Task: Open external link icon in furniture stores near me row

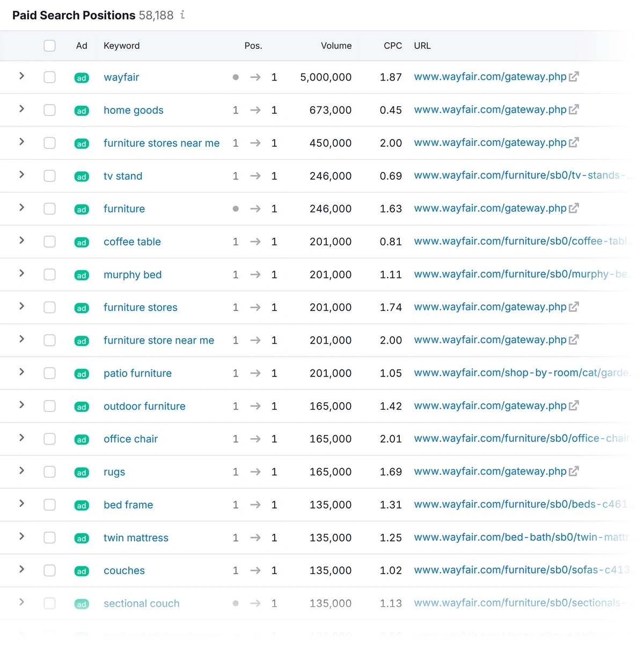Action: coord(574,142)
